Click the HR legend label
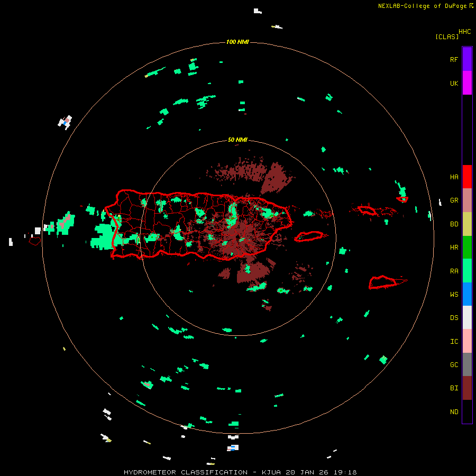476x476 pixels. click(454, 248)
